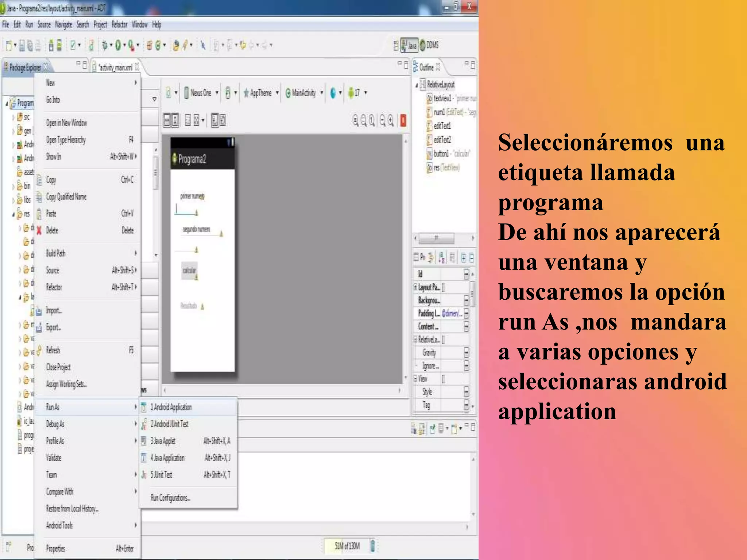
Task: Choose Copy Qualified Name
Action: coord(66,197)
